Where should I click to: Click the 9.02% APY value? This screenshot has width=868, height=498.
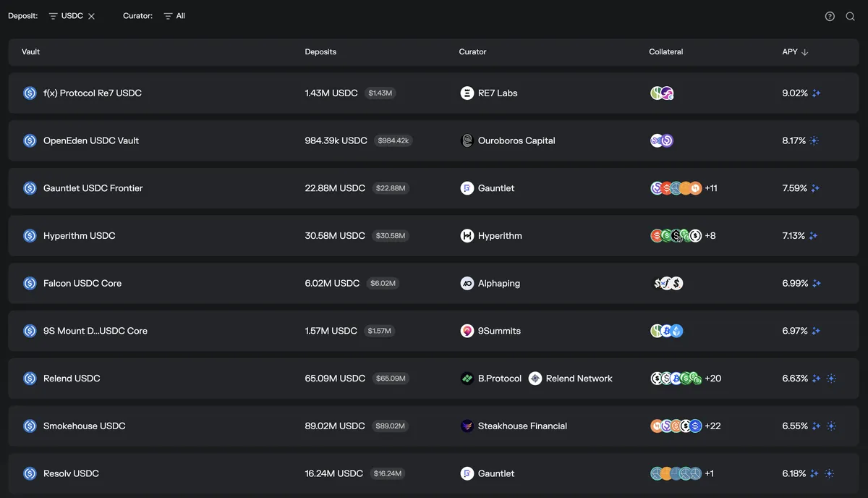pyautogui.click(x=795, y=93)
